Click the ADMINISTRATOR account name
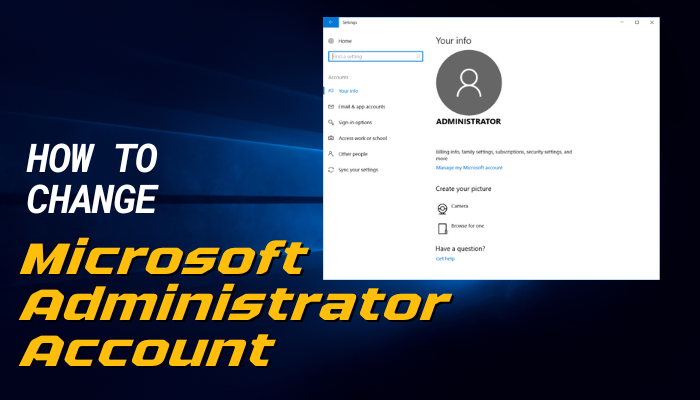 [x=468, y=121]
